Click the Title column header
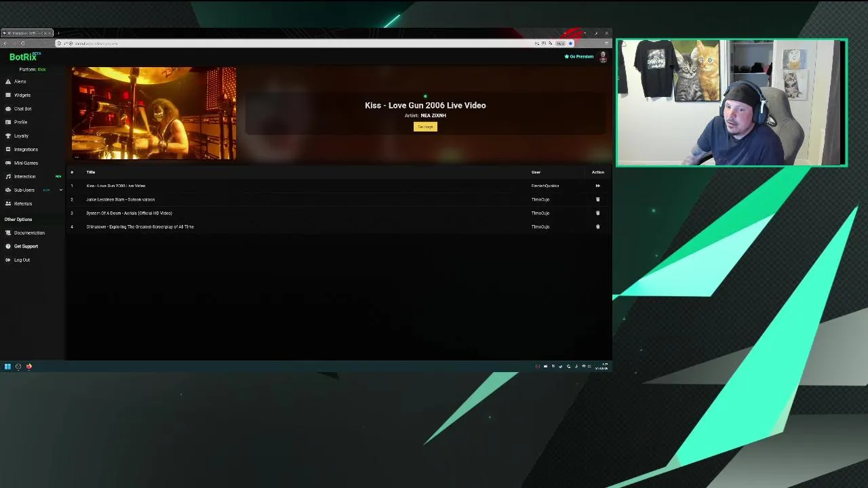This screenshot has height=488, width=868. click(x=91, y=172)
